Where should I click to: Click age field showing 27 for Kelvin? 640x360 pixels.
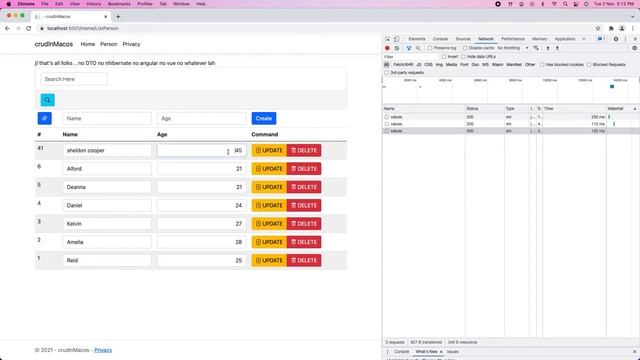click(202, 224)
